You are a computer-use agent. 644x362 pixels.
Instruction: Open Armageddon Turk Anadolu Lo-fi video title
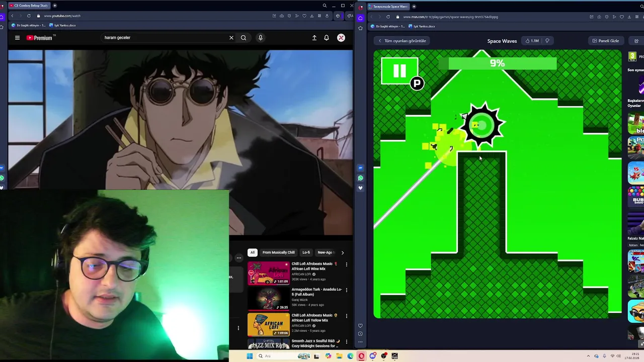316,292
